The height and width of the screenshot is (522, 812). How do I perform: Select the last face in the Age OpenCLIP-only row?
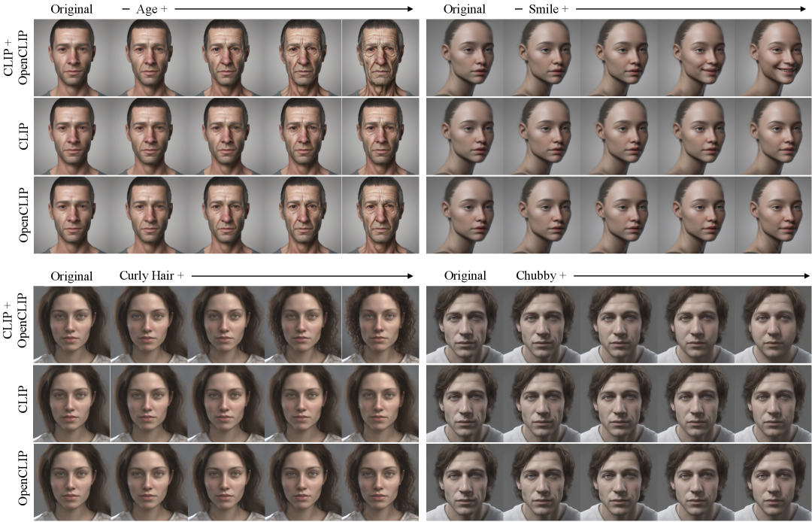(x=380, y=215)
